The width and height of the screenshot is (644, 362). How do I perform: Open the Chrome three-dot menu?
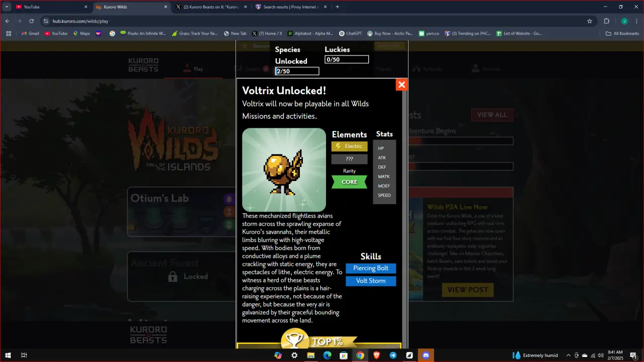pyautogui.click(x=636, y=21)
